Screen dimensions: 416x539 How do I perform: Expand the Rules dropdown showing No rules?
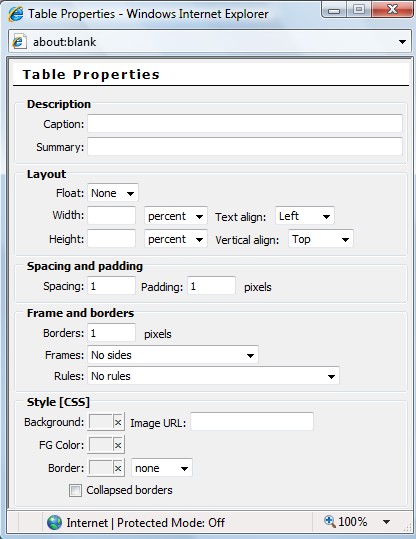[x=213, y=376]
